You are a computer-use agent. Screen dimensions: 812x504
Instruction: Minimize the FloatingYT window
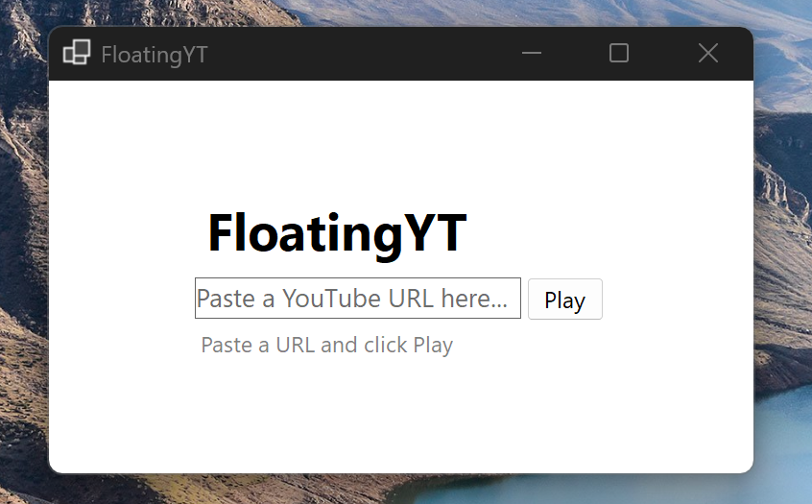pos(532,53)
